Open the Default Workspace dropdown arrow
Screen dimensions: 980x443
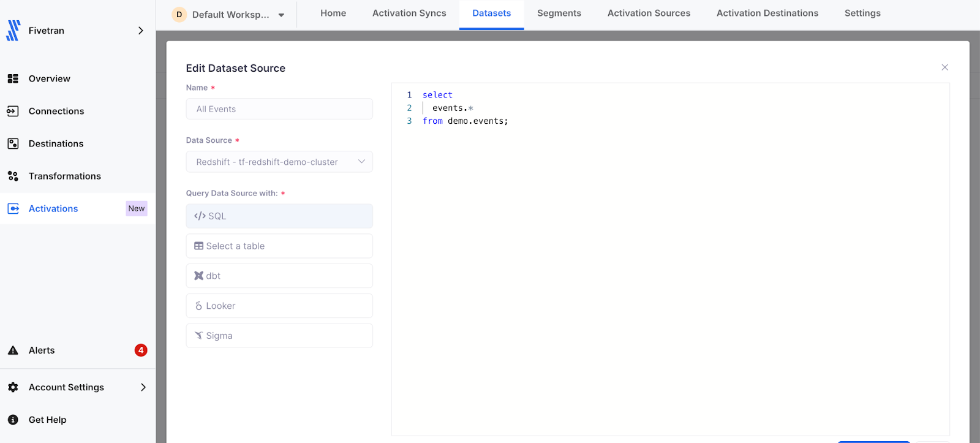point(281,15)
